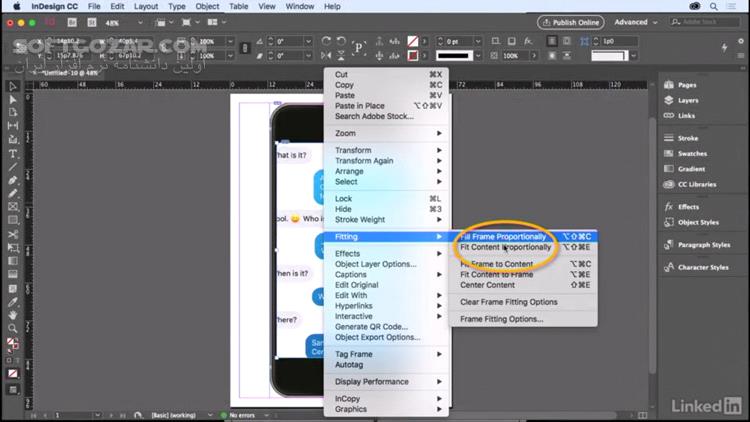The height and width of the screenshot is (422, 750).
Task: Choose Fill Frame Proportionally
Action: [x=524, y=236]
